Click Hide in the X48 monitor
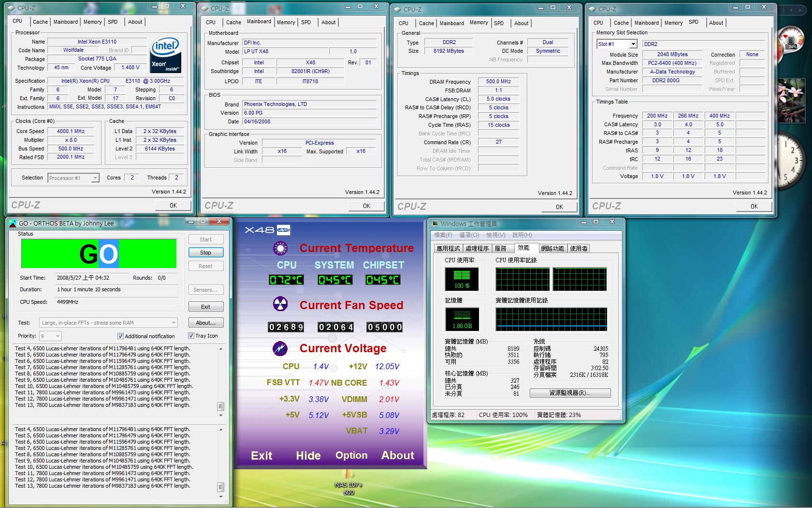 click(308, 455)
